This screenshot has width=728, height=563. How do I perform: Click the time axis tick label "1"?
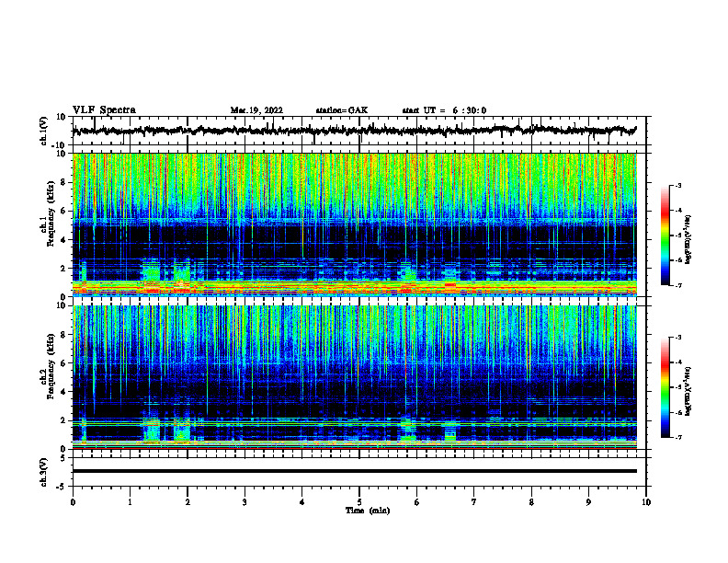pyautogui.click(x=130, y=502)
